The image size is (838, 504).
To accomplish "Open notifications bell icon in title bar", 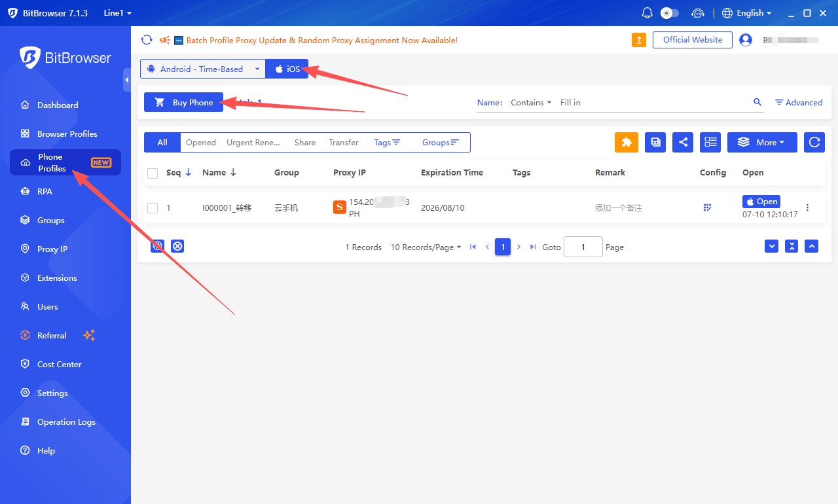I will pyautogui.click(x=647, y=13).
